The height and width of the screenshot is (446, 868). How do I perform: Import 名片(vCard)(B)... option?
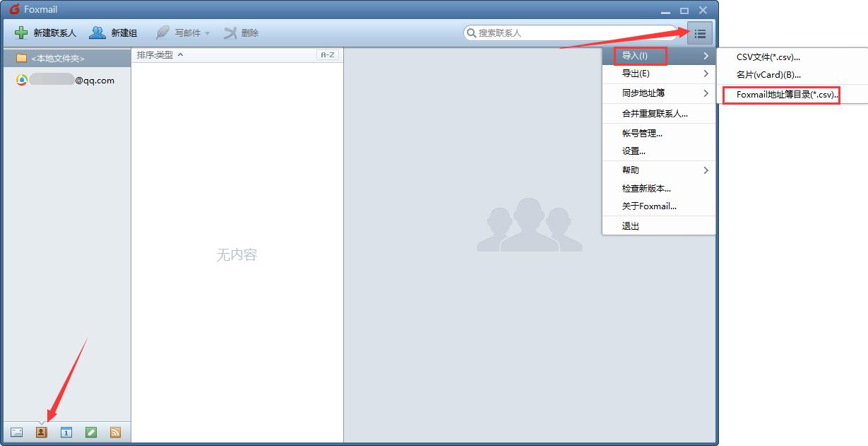792,75
